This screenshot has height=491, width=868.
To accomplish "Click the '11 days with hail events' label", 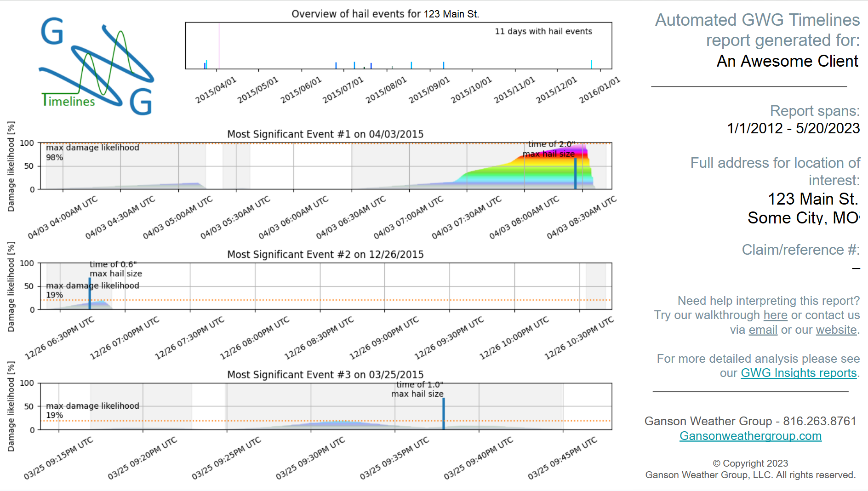I will 543,31.
